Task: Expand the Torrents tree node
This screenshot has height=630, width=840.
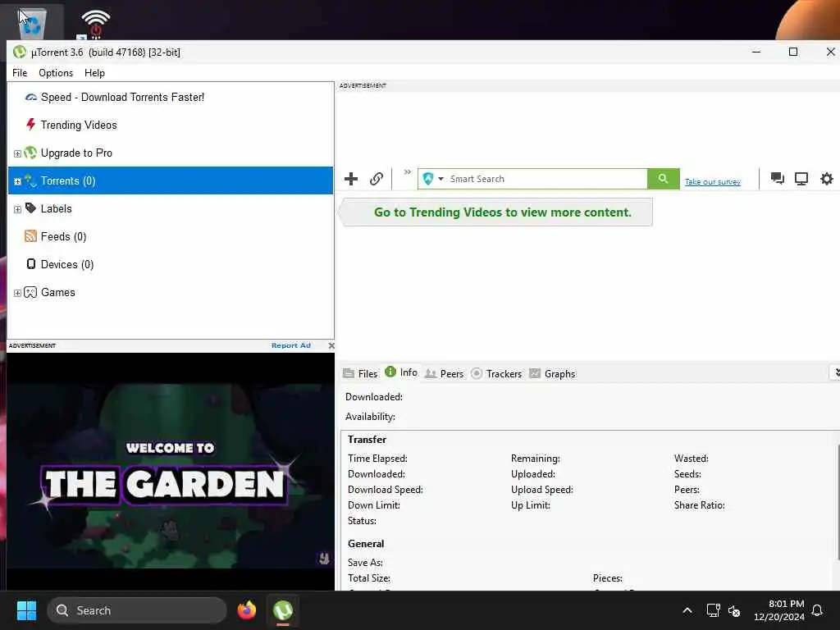Action: [x=17, y=181]
